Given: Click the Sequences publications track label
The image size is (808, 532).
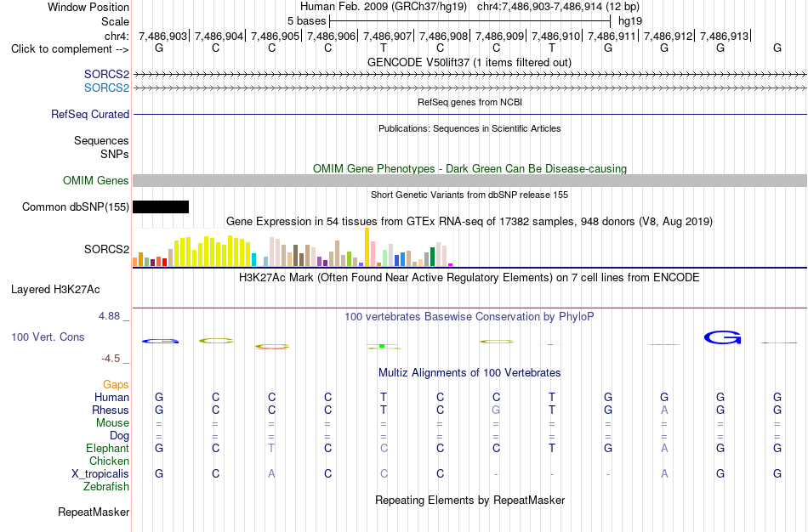Looking at the screenshot, I should (x=101, y=140).
